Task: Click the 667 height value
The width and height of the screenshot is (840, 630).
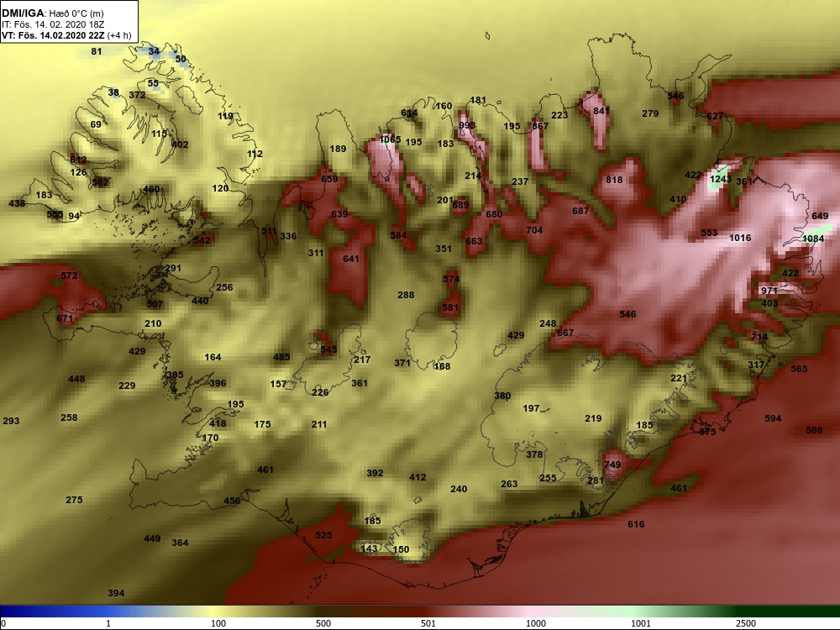Action: pyautogui.click(x=565, y=333)
